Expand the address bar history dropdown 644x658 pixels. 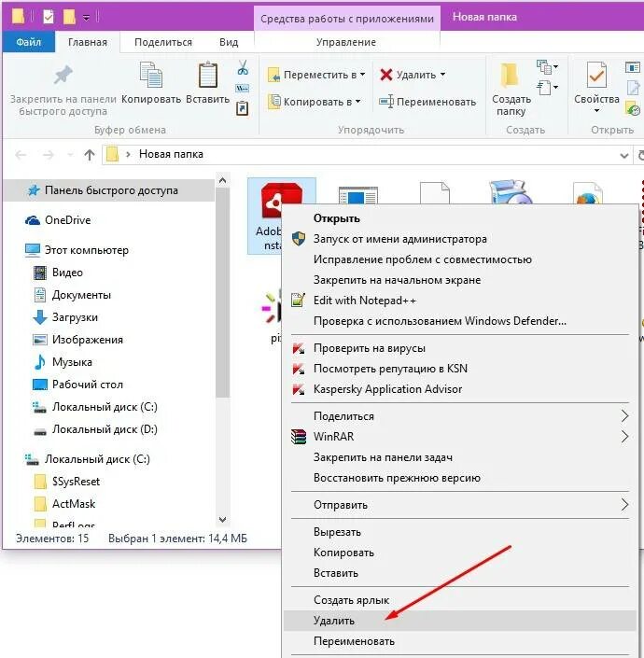pos(623,156)
